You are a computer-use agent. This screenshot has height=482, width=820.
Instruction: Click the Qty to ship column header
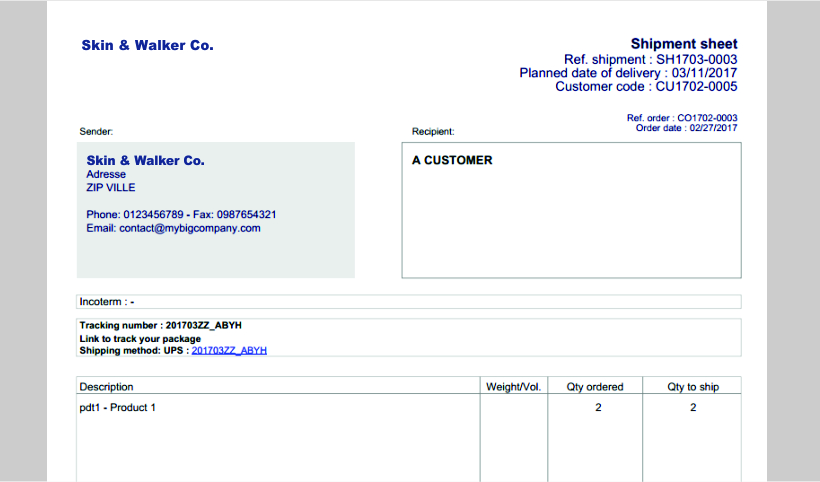click(693, 386)
